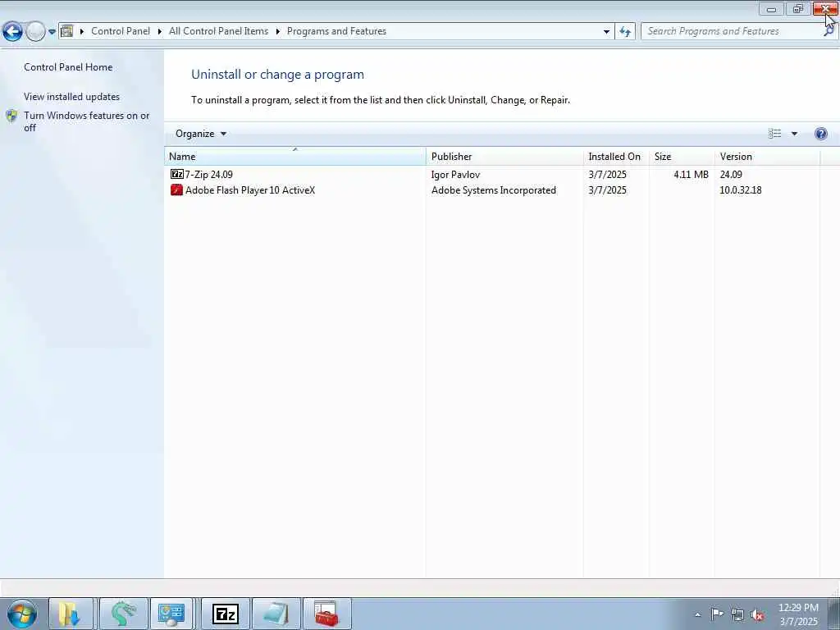The image size is (840, 630).
Task: Open the red toolbox taskbar icon
Action: tap(326, 614)
